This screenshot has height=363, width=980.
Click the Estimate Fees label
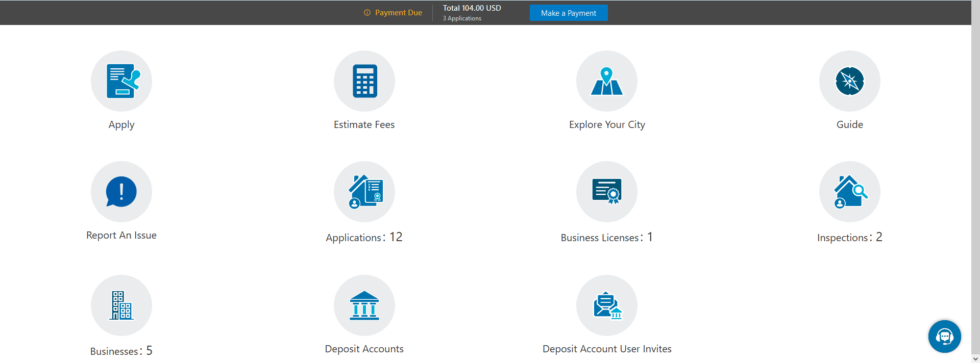364,124
